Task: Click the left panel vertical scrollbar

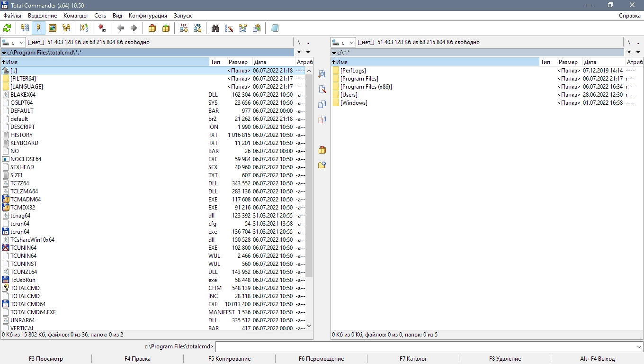Action: [x=309, y=175]
